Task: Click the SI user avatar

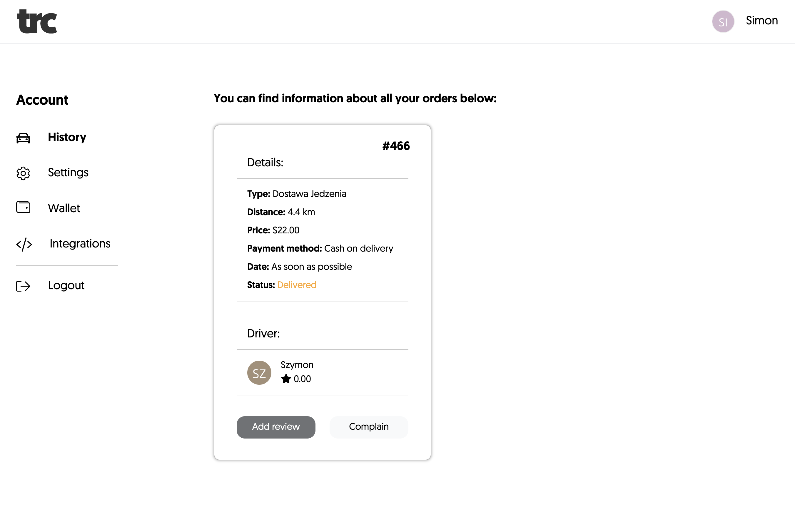Action: tap(723, 21)
